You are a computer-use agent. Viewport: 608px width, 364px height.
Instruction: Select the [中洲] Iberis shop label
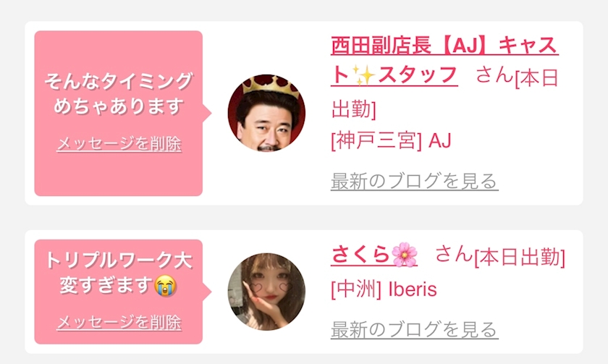pos(384,289)
